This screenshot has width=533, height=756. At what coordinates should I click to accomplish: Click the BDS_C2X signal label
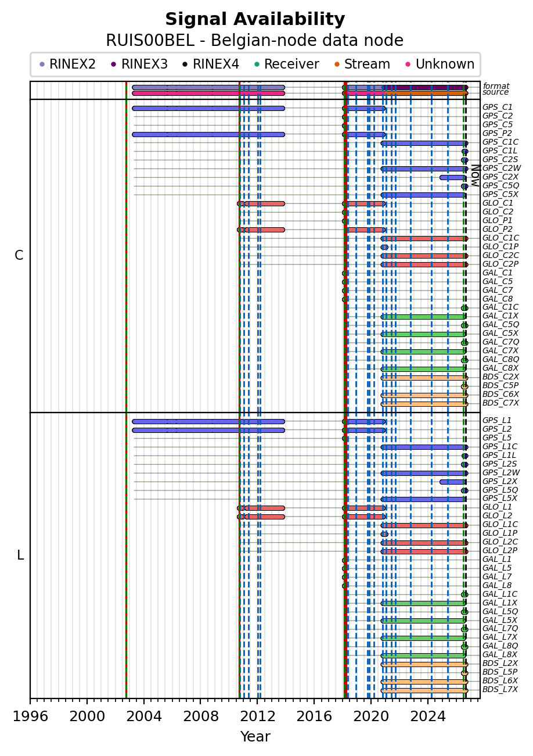(x=500, y=377)
